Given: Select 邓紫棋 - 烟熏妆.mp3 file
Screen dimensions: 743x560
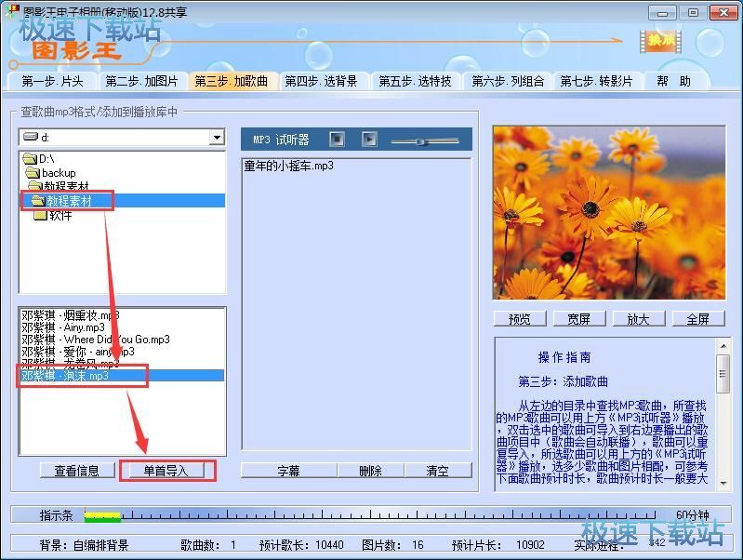Looking at the screenshot, I should coord(70,315).
